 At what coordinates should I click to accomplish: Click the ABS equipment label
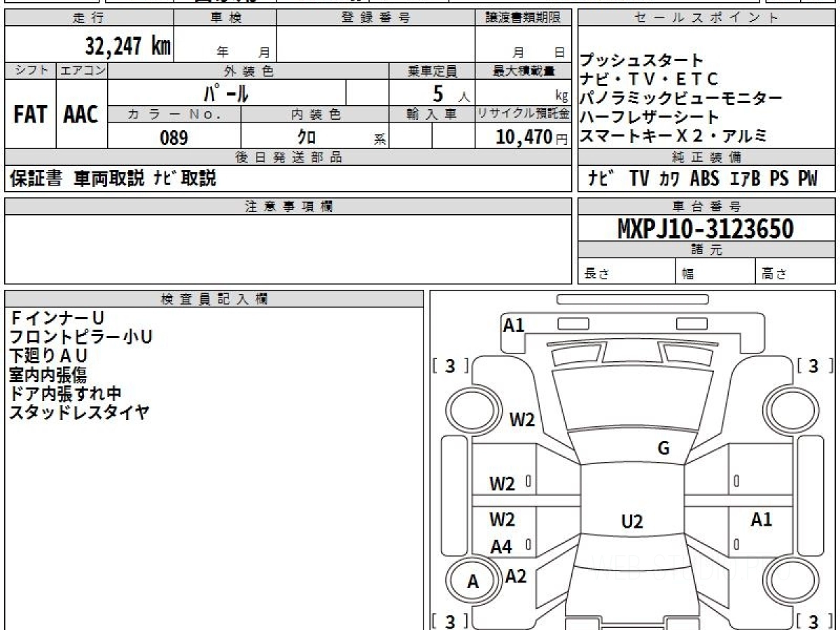tap(704, 179)
